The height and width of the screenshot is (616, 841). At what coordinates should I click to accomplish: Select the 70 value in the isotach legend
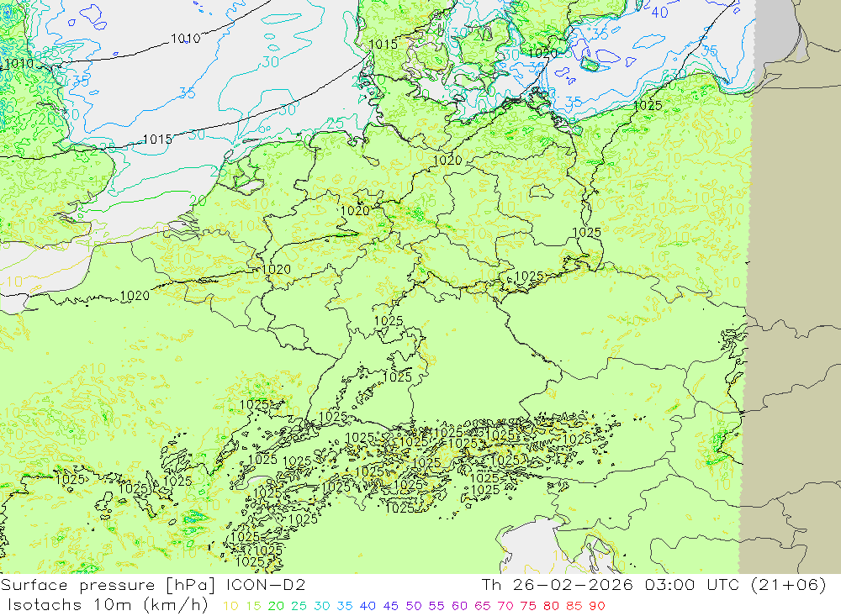coord(505,606)
